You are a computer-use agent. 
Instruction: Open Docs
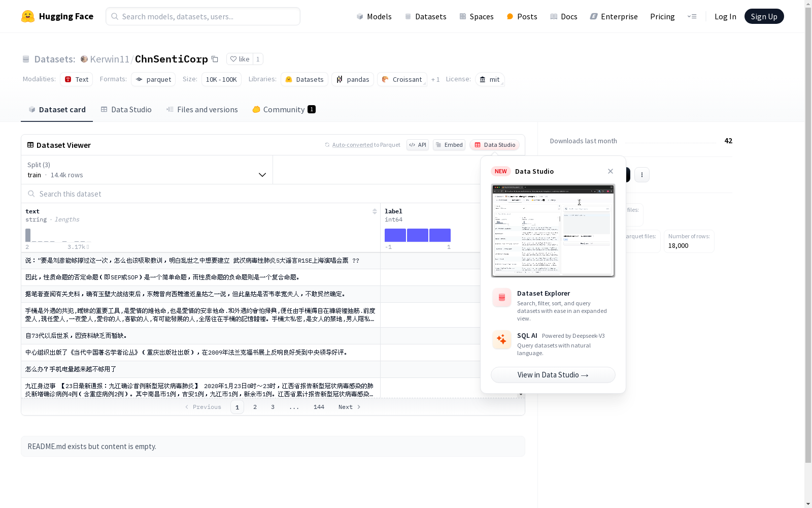[564, 16]
